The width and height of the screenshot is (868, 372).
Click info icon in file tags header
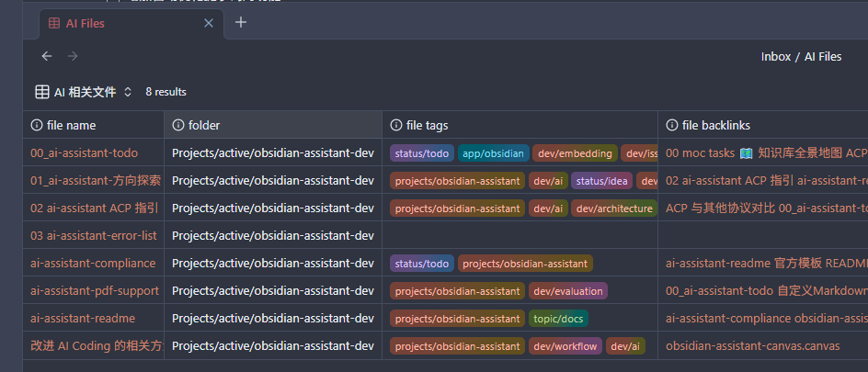click(395, 126)
